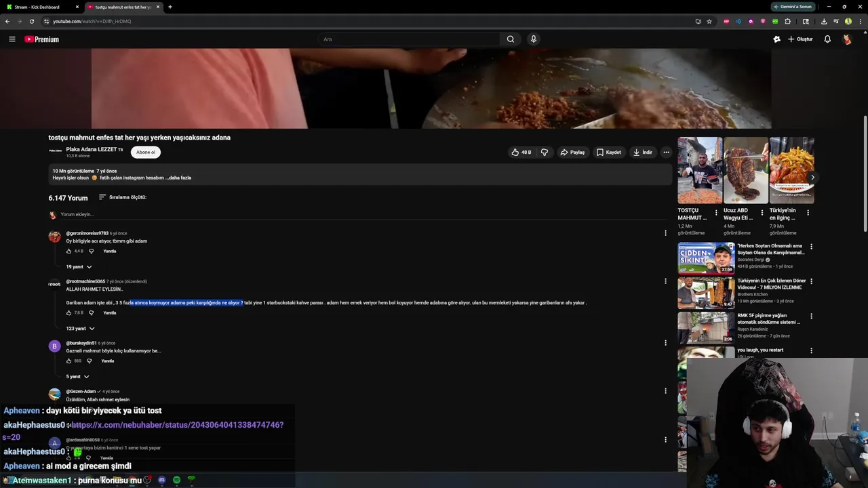Viewport: 868px width, 488px height.
Task: Open options menu for @burakaydin51 comment
Action: tap(665, 342)
